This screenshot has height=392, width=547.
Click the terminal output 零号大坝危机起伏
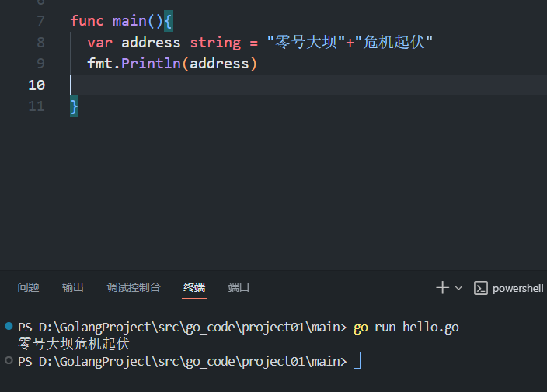click(x=73, y=344)
